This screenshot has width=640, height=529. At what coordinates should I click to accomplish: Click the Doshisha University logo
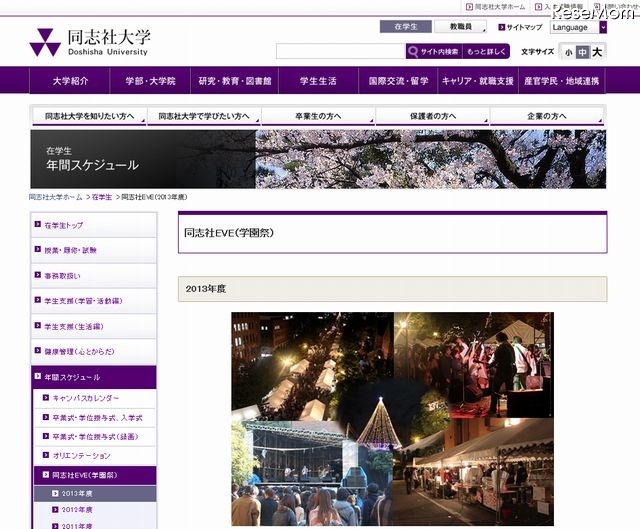[x=90, y=42]
